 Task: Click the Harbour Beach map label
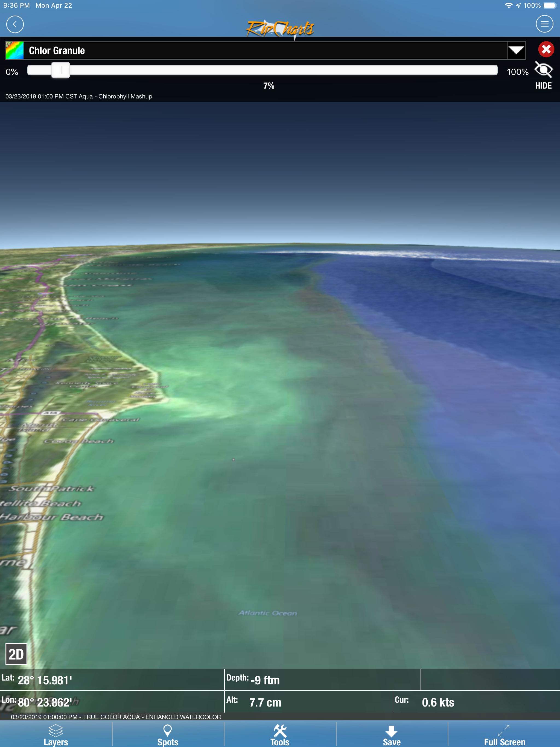pos(51,517)
